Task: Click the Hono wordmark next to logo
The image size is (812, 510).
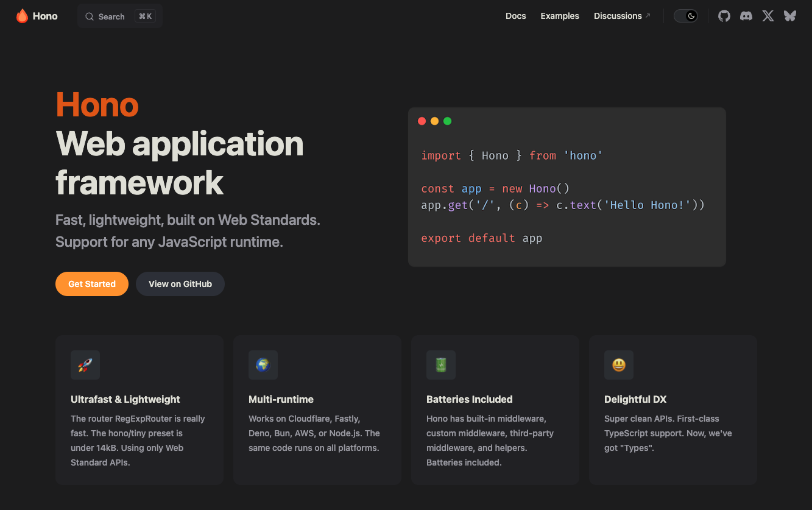Action: [46, 16]
